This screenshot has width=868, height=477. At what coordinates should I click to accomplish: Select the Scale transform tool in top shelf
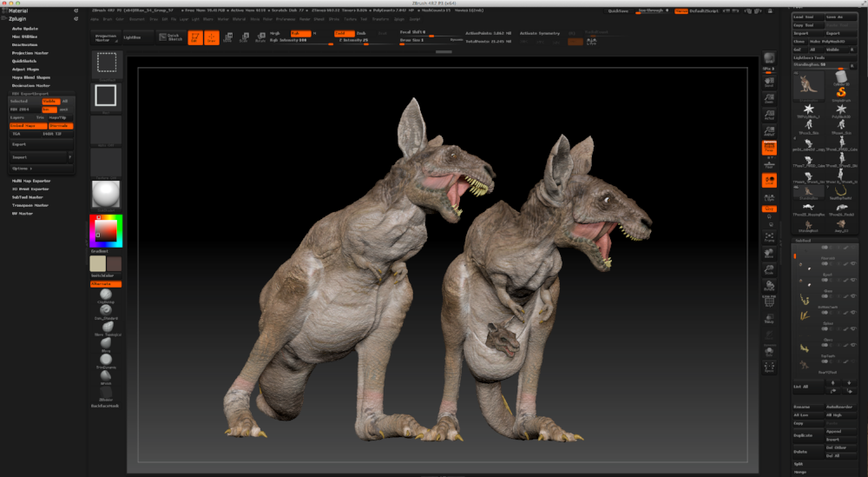(x=244, y=37)
